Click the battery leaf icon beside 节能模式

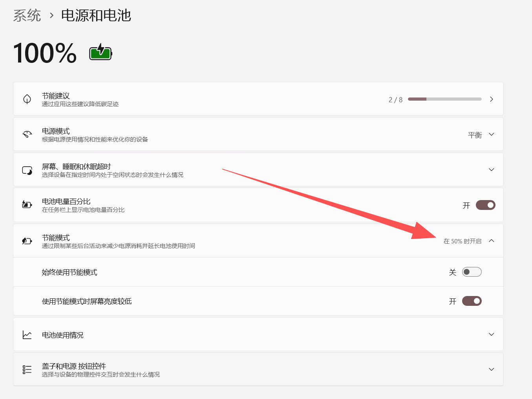[27, 241]
